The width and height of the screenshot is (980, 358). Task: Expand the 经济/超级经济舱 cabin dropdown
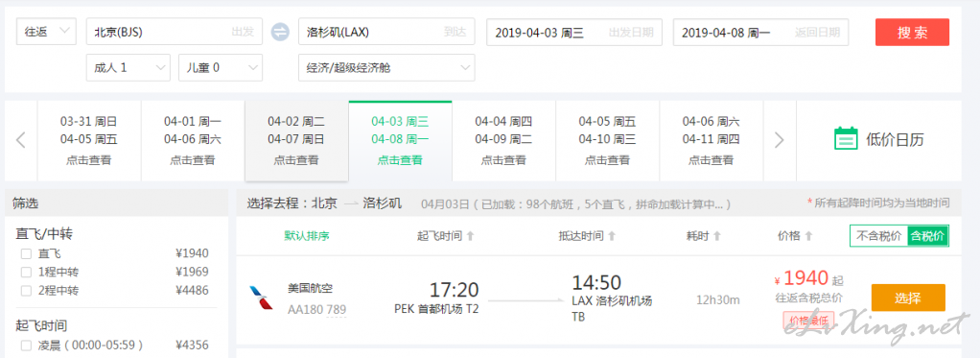click(x=386, y=67)
